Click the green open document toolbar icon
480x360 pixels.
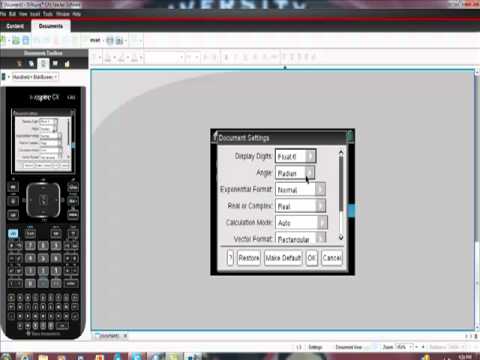(16, 41)
